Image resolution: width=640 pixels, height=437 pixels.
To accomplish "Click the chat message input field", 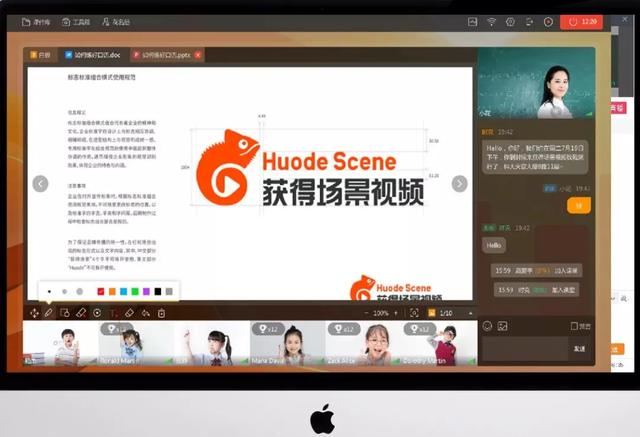I will tap(525, 349).
